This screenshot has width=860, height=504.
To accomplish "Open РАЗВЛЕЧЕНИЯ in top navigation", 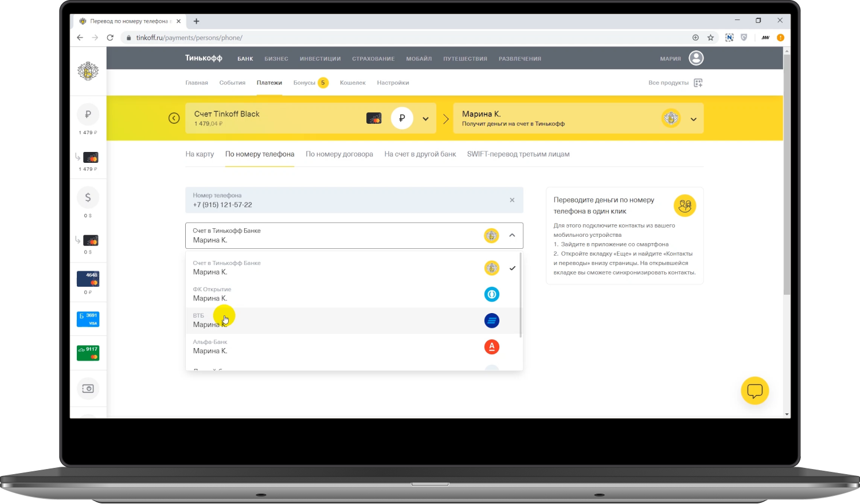I will [520, 58].
